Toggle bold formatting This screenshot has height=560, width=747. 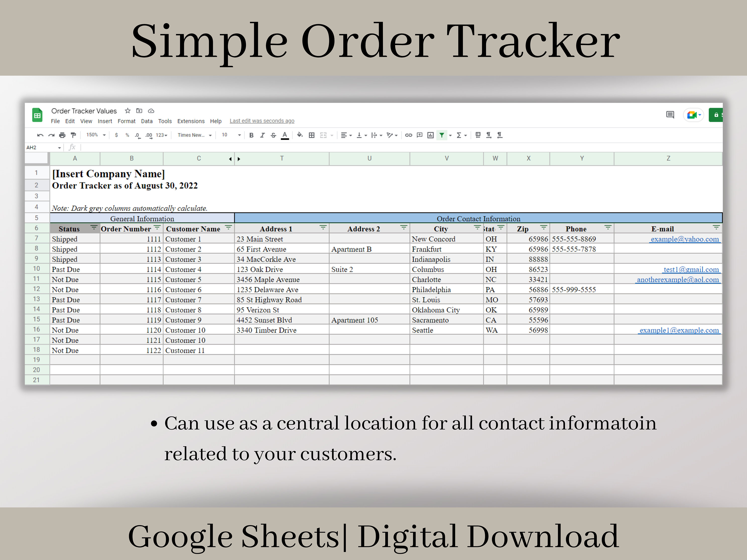[x=251, y=135]
